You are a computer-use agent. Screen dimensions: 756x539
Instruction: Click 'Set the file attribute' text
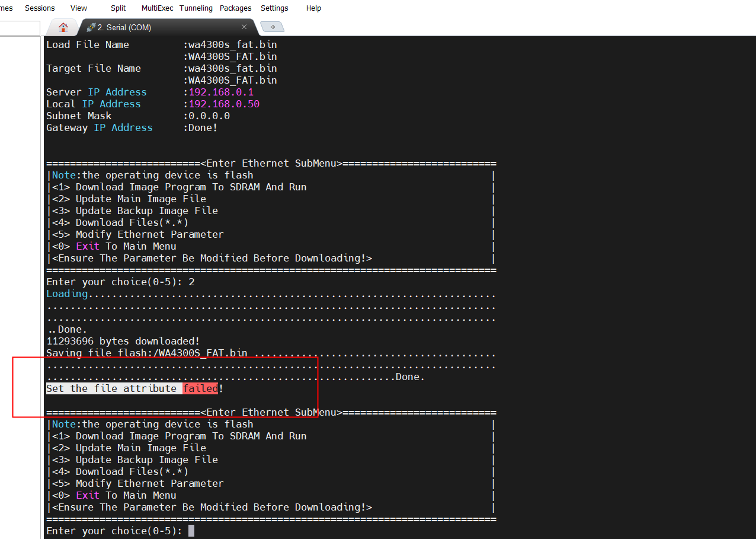tap(111, 388)
